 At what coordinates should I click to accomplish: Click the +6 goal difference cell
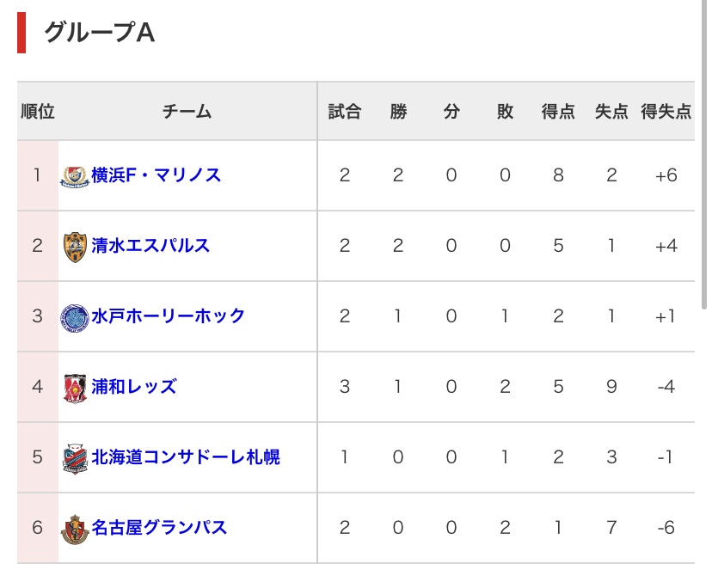coord(666,175)
